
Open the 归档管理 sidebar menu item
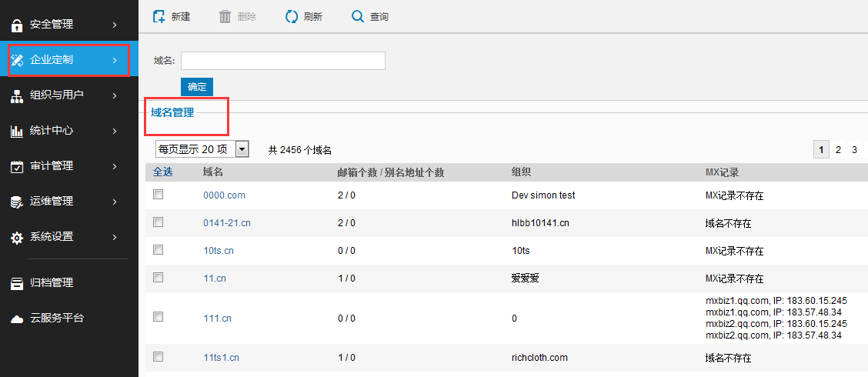tap(51, 283)
